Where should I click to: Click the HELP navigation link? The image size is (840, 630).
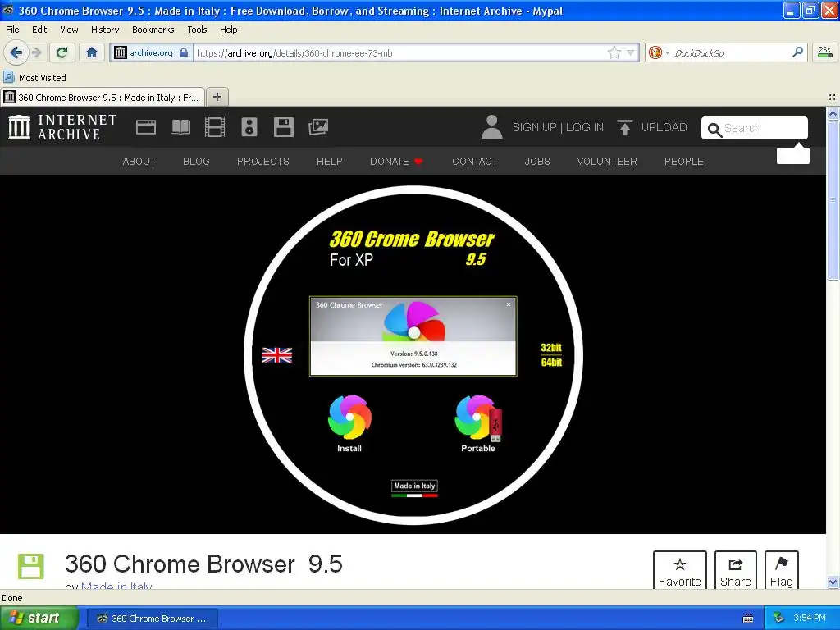click(330, 162)
